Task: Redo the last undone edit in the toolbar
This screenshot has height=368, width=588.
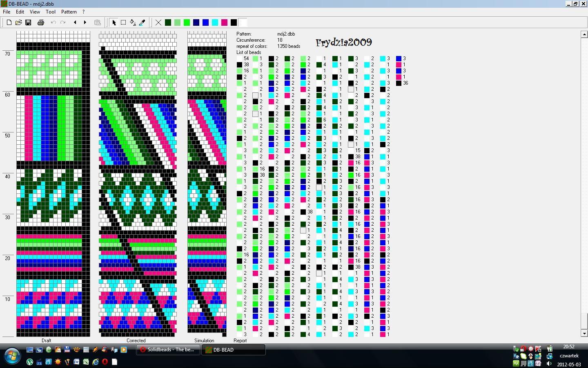Action: click(63, 22)
